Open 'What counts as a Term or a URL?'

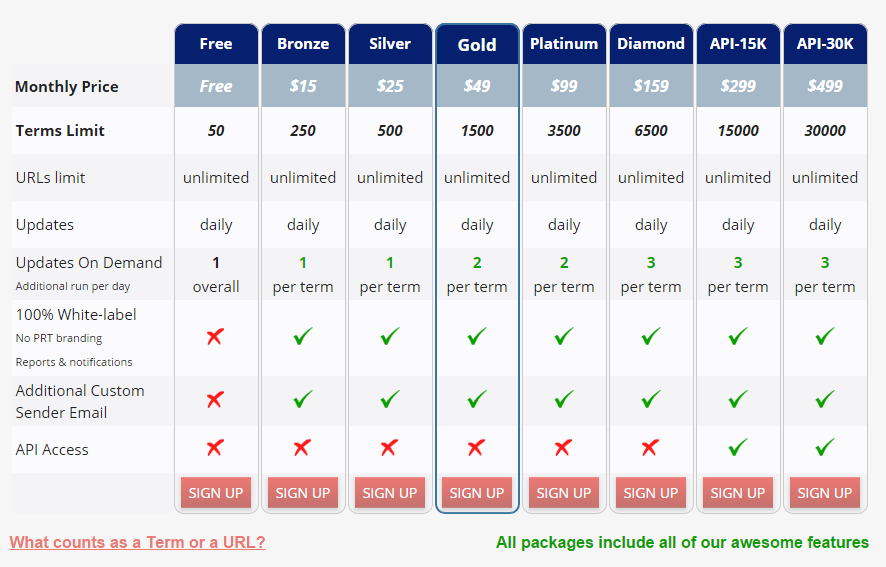click(x=137, y=542)
